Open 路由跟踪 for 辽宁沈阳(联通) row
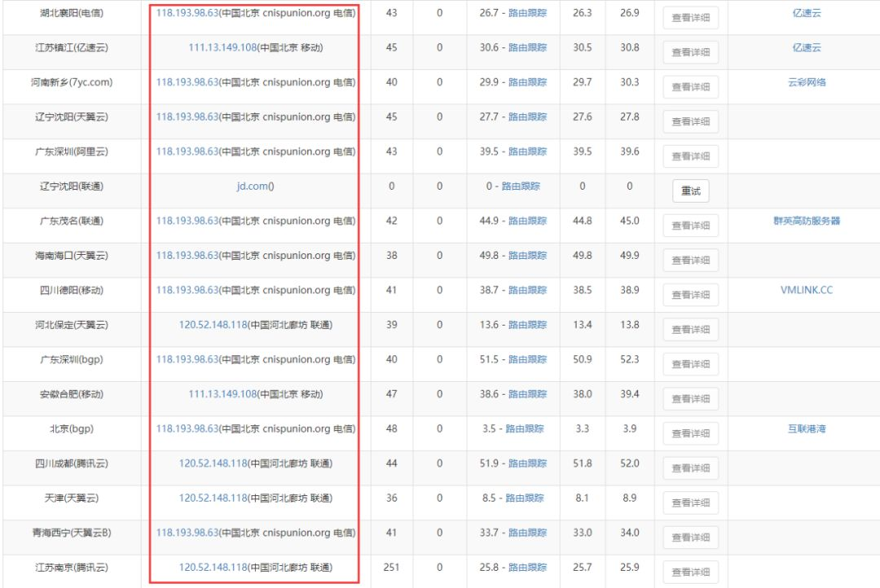Screen dimensions: 880x588 [521, 186]
